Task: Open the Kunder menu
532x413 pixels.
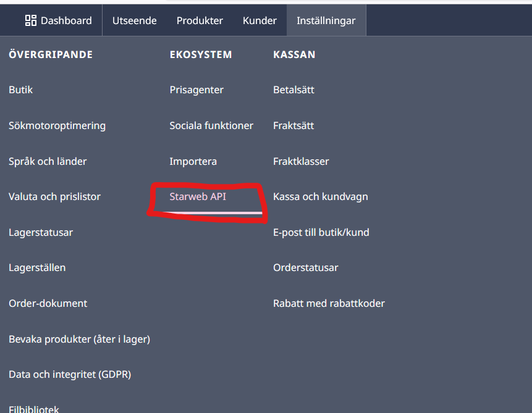Action: 260,20
